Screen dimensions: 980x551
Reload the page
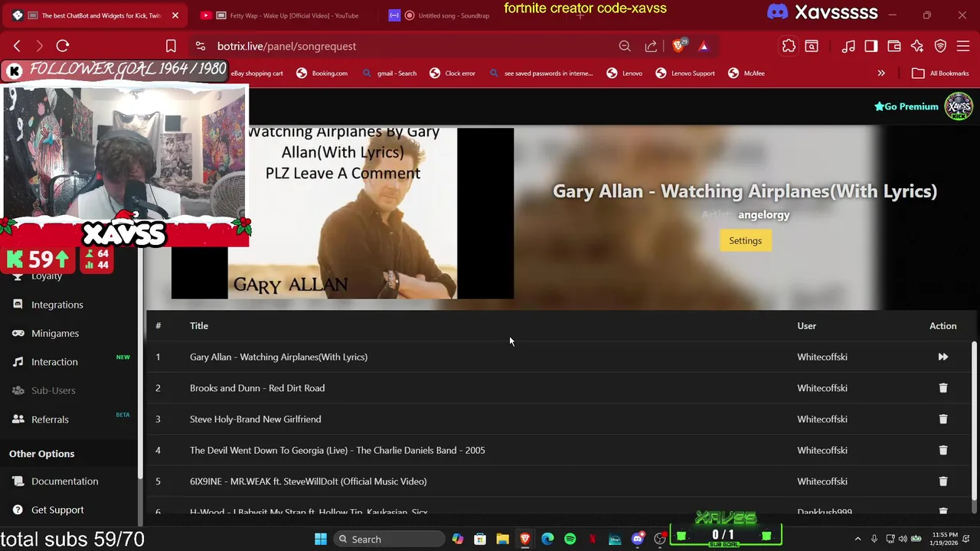tap(63, 46)
